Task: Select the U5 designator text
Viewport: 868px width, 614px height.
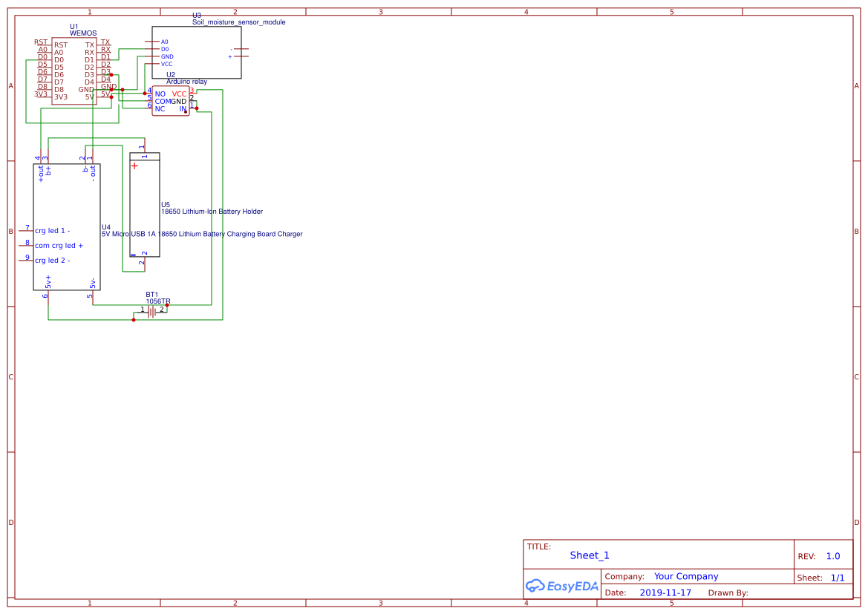Action: (x=166, y=205)
